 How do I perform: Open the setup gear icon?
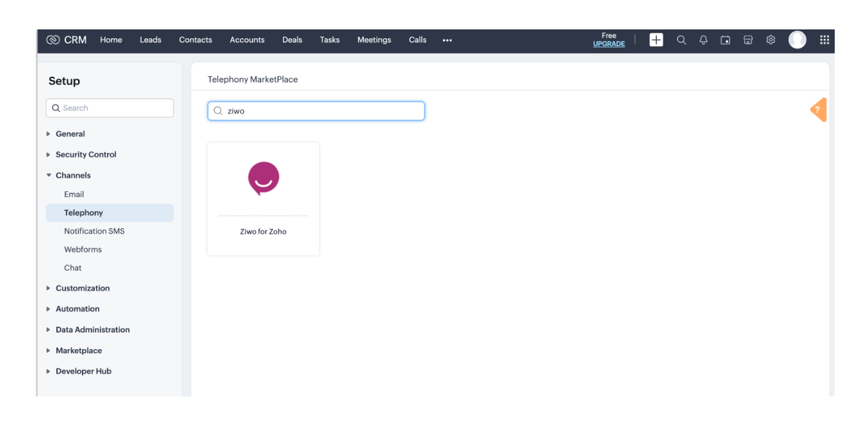771,40
